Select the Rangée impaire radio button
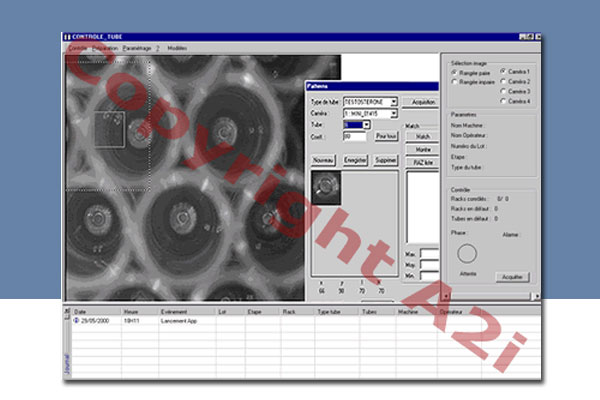The height and width of the screenshot is (400, 600). pyautogui.click(x=454, y=82)
